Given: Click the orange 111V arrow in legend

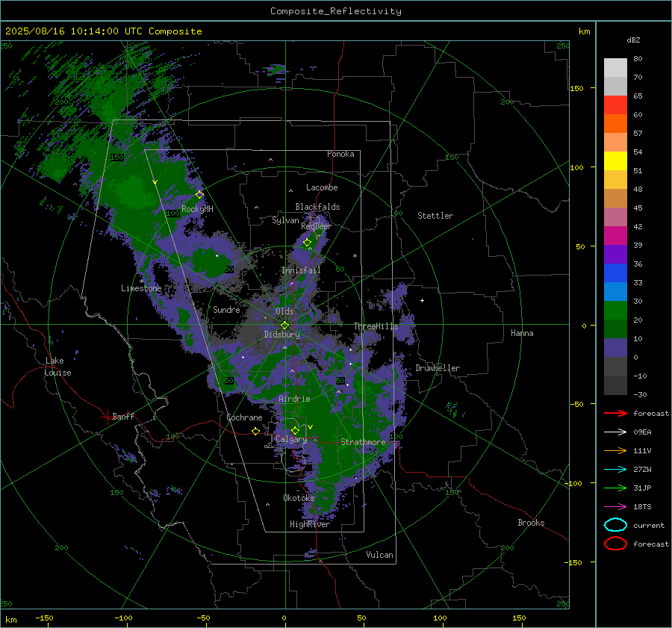Looking at the screenshot, I should click(615, 450).
